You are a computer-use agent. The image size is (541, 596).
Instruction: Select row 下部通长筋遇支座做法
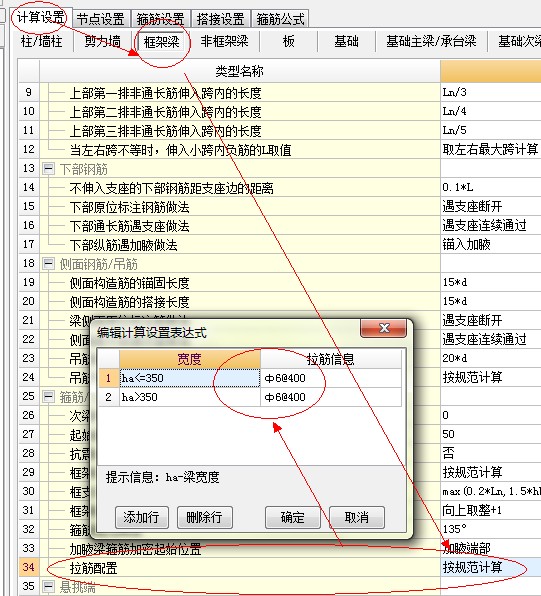pos(240,225)
